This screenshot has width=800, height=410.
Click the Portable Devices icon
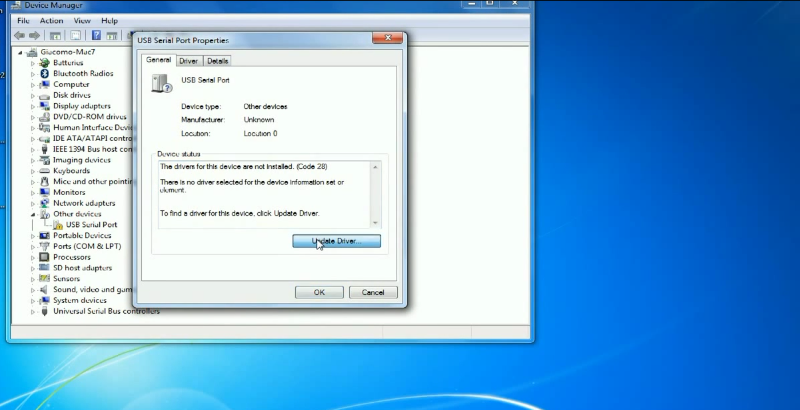coord(44,236)
